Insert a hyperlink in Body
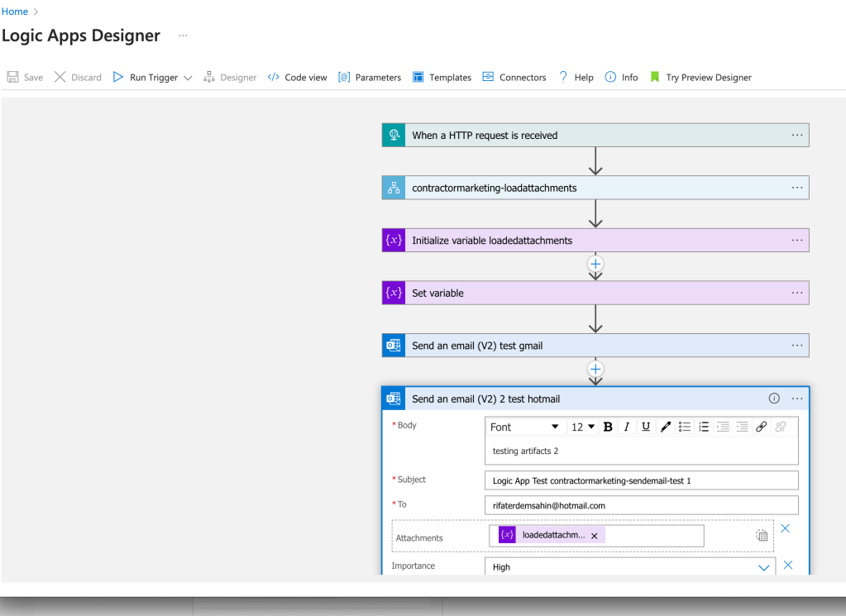Viewport: 846px width, 616px height. 762,427
